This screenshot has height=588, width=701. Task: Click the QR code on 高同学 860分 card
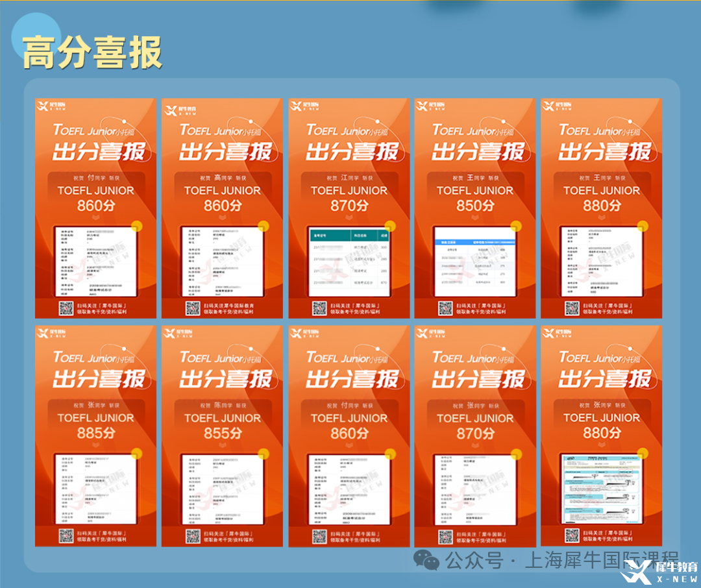(x=193, y=308)
